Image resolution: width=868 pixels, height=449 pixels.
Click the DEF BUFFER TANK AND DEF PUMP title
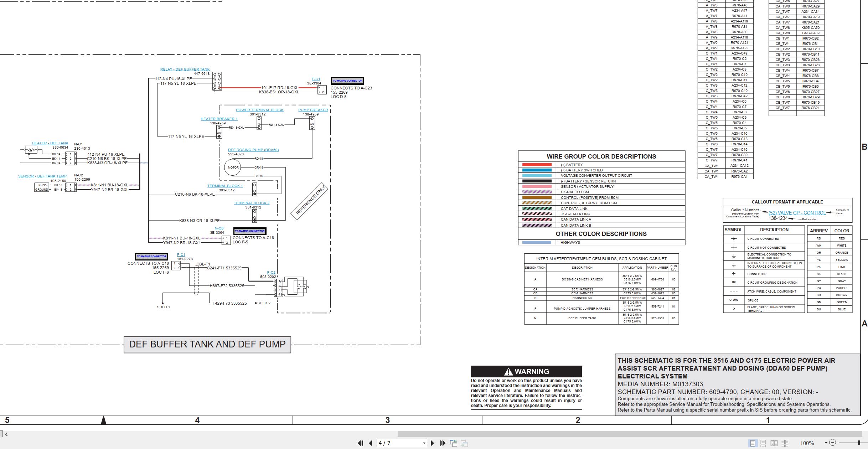(x=207, y=345)
